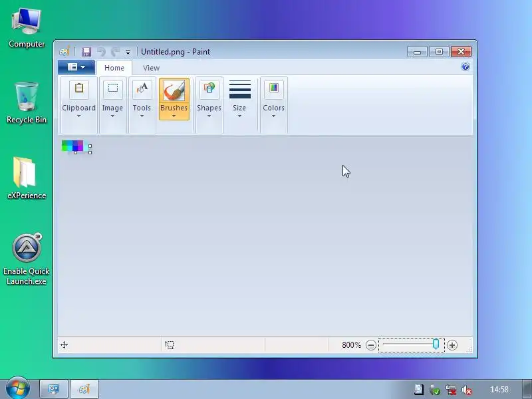Image resolution: width=532 pixels, height=399 pixels.
Task: Select Enable Quick Launch.exe desktop icon
Action: point(27,259)
